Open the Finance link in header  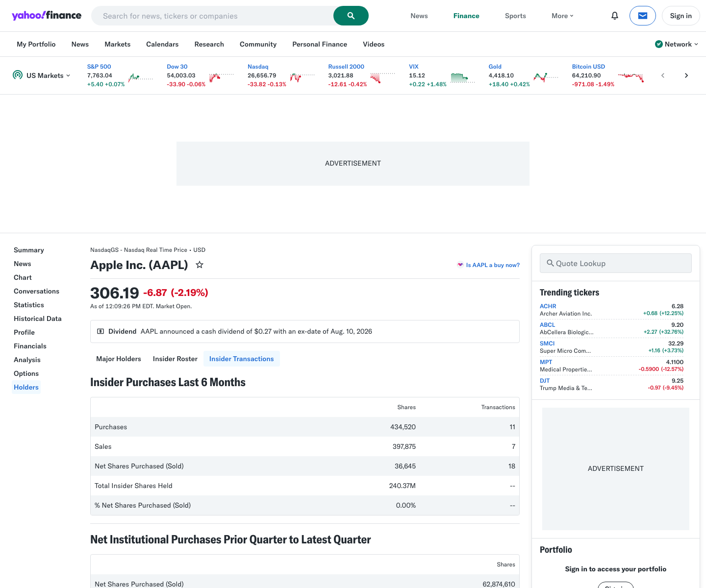[466, 16]
